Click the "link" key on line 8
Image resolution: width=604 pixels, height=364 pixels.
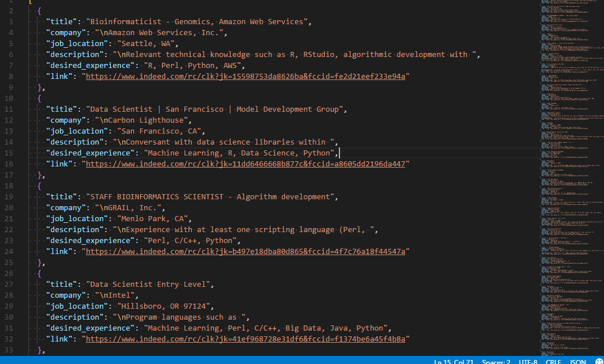pos(59,76)
